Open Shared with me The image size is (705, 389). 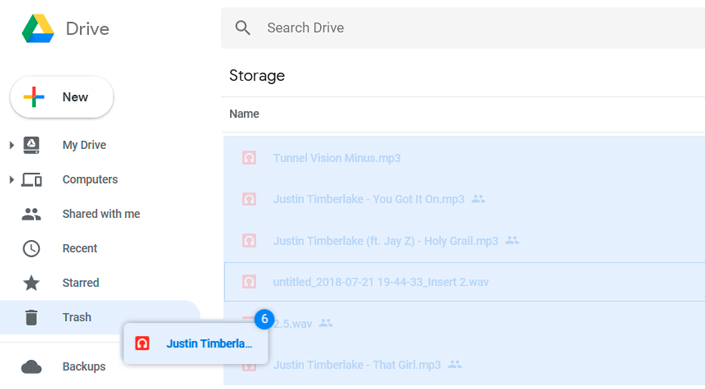click(x=101, y=214)
